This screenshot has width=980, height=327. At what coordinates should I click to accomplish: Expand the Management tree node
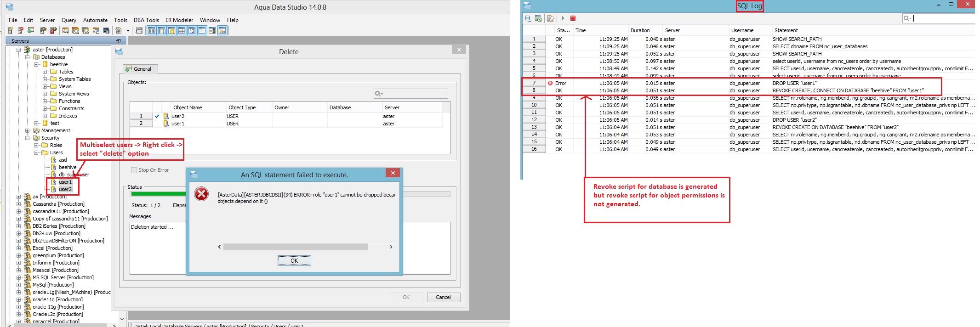[x=28, y=130]
